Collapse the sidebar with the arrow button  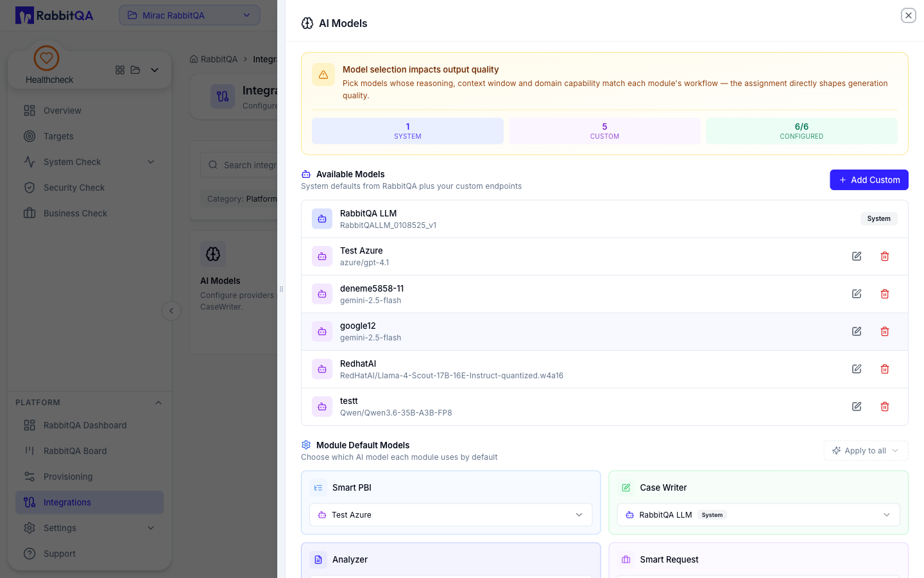(171, 311)
